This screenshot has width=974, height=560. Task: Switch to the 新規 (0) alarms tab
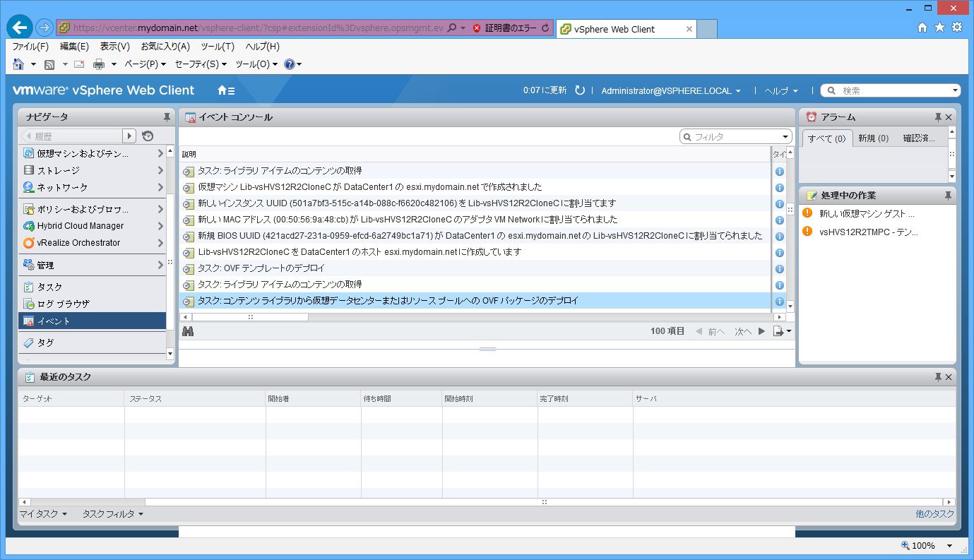coord(873,138)
